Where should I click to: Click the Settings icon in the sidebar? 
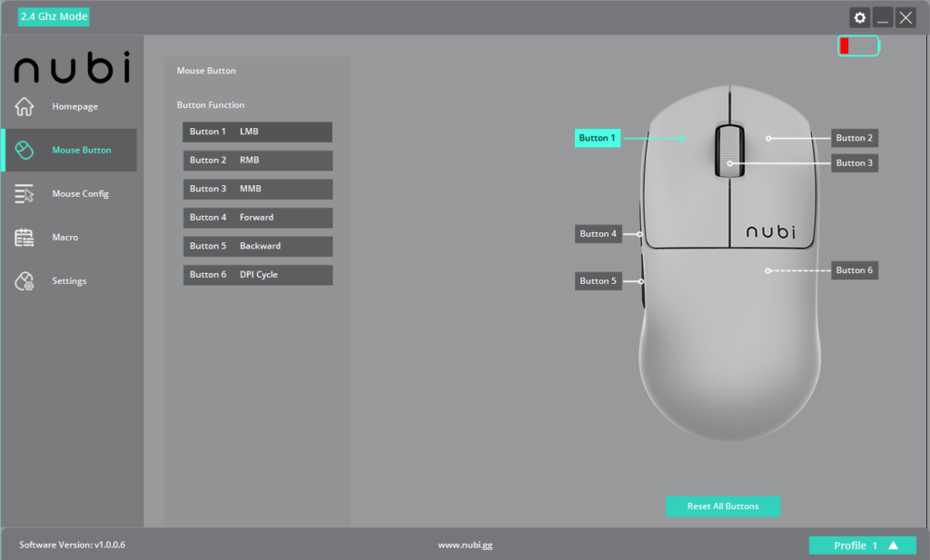point(25,280)
